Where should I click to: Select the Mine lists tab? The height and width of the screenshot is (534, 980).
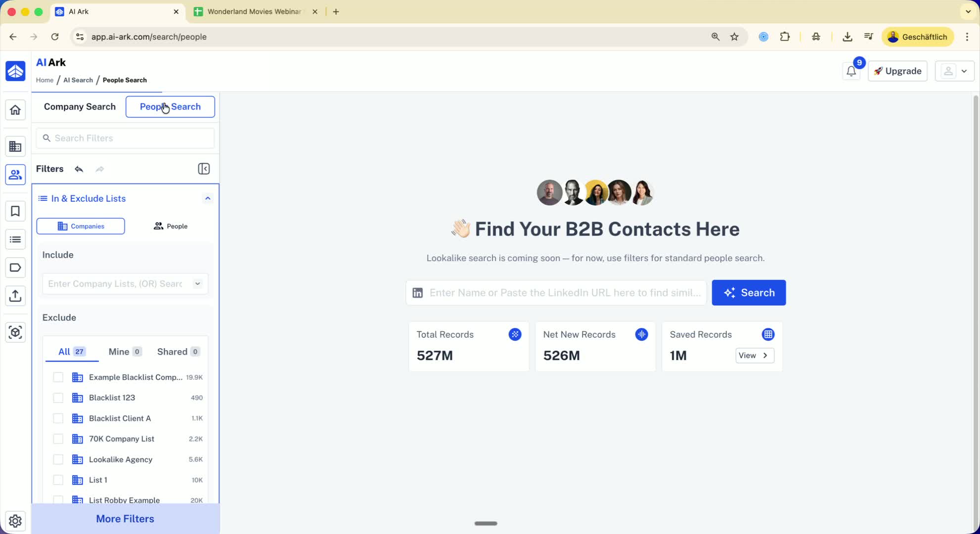coord(125,352)
